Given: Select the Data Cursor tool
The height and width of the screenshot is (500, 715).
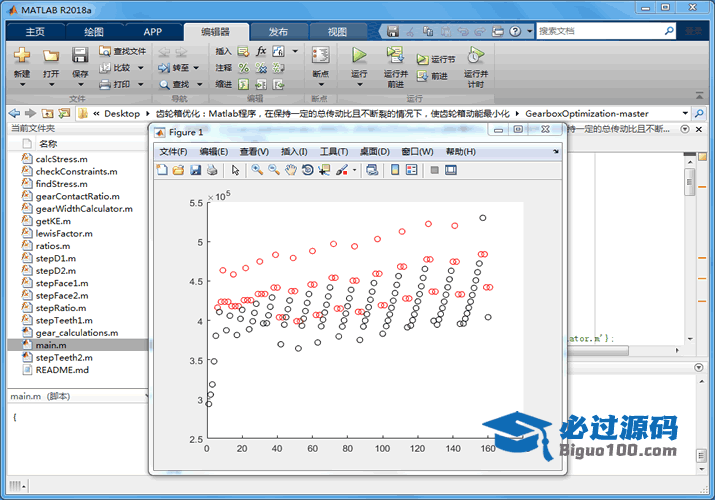Looking at the screenshot, I should (x=324, y=170).
